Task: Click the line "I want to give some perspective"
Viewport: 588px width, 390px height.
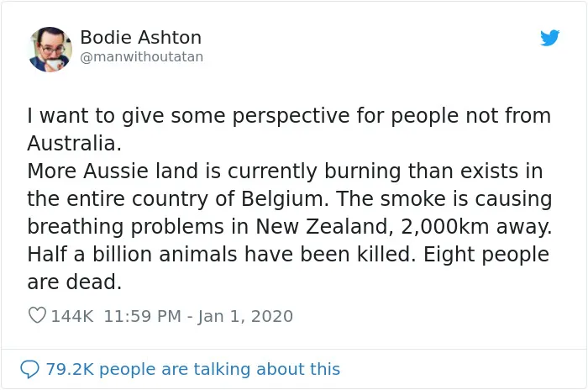Action: coord(188,116)
